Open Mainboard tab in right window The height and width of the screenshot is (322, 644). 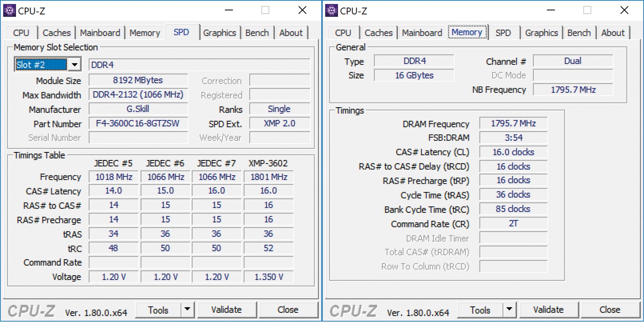point(422,33)
